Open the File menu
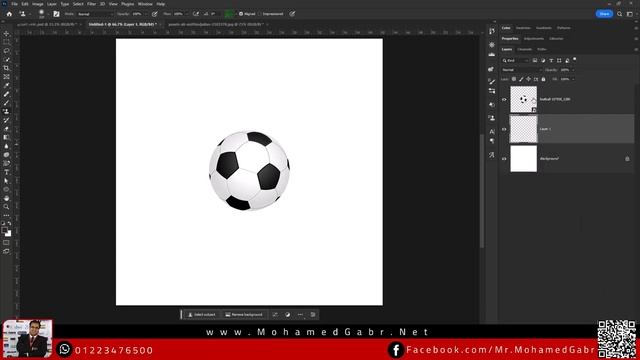 point(14,4)
